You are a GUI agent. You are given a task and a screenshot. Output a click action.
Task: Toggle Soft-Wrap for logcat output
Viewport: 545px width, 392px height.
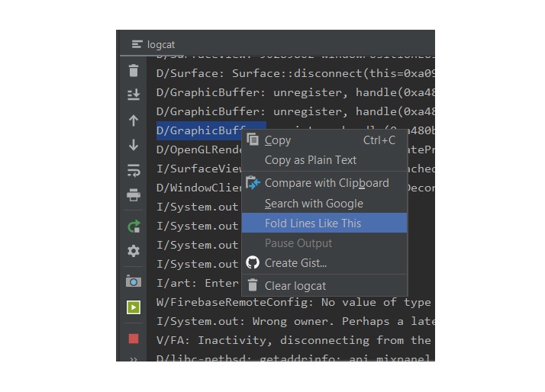pos(134,170)
